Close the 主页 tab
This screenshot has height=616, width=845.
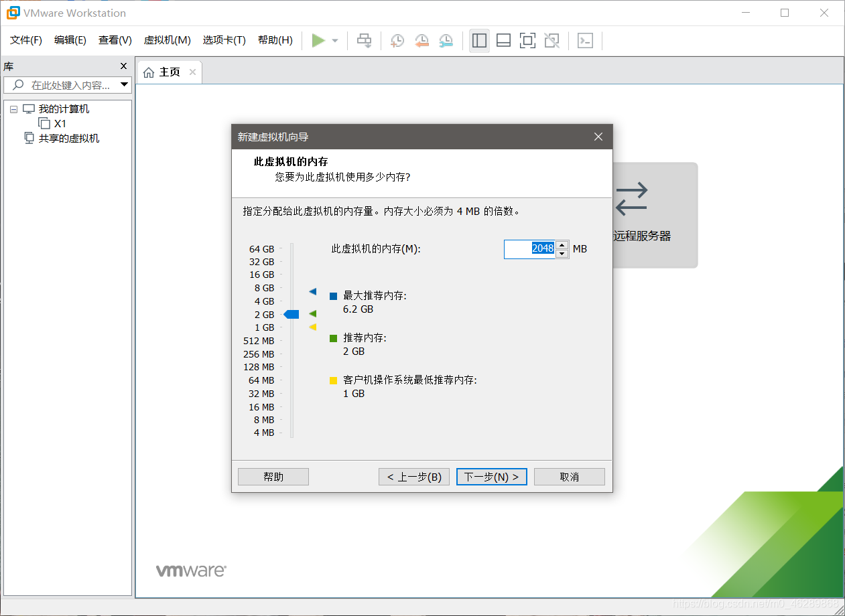click(192, 72)
